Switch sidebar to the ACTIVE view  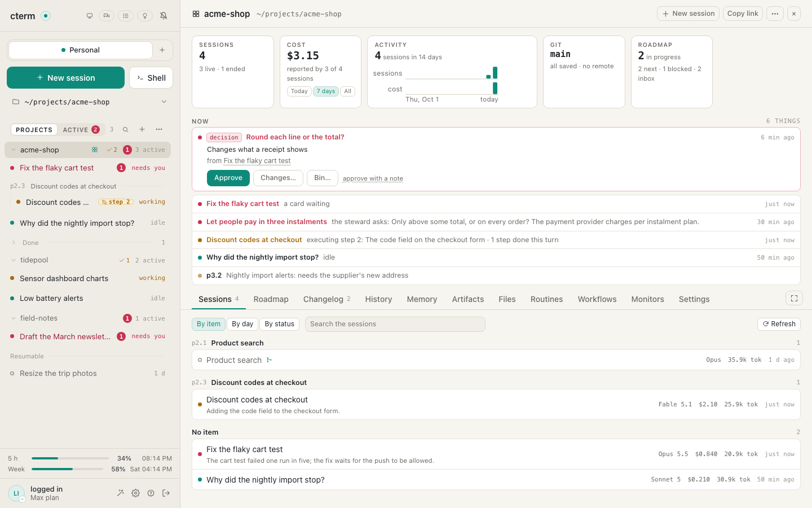tap(81, 130)
